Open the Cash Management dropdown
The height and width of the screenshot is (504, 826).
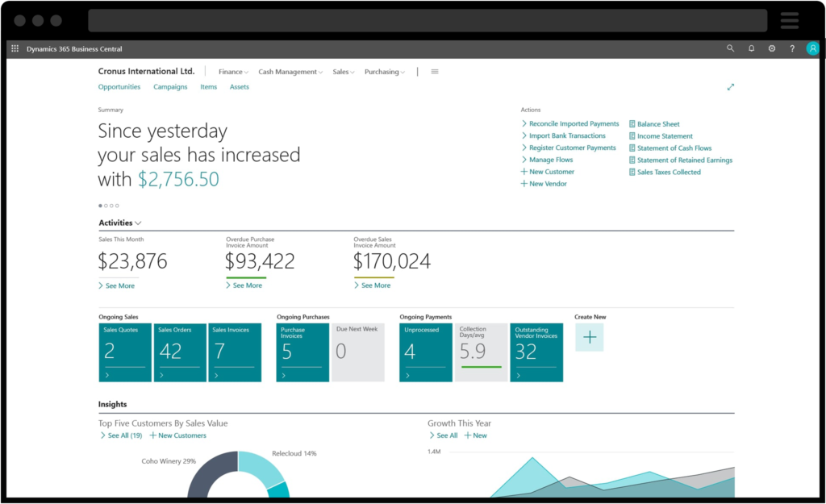[290, 71]
